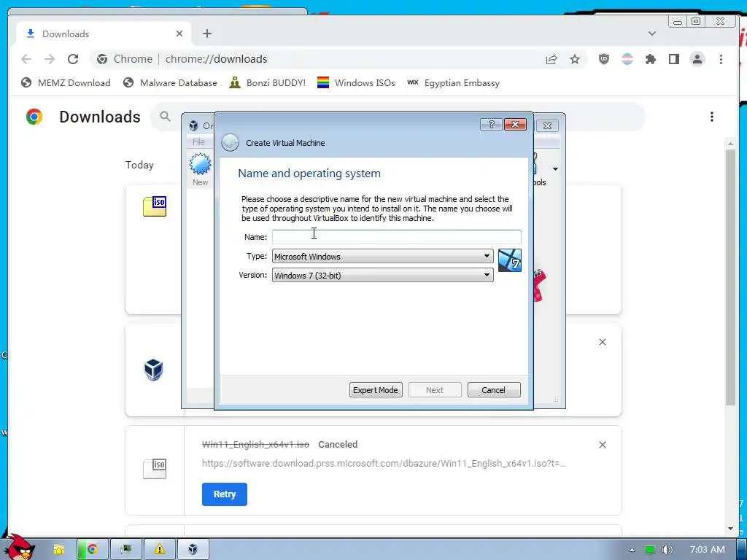Image resolution: width=747 pixels, height=560 pixels.
Task: Click the browser forward arrow
Action: point(50,59)
